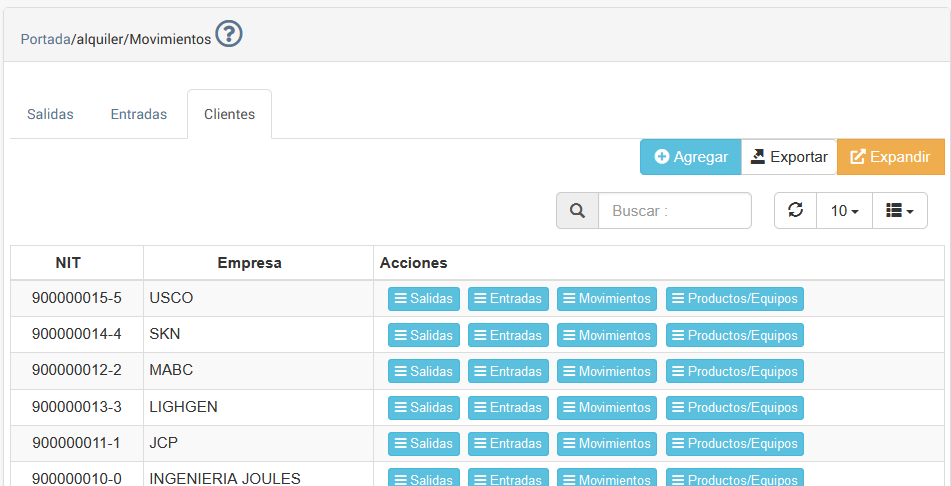The image size is (951, 486).
Task: Switch to the Entradas tab
Action: (x=138, y=114)
